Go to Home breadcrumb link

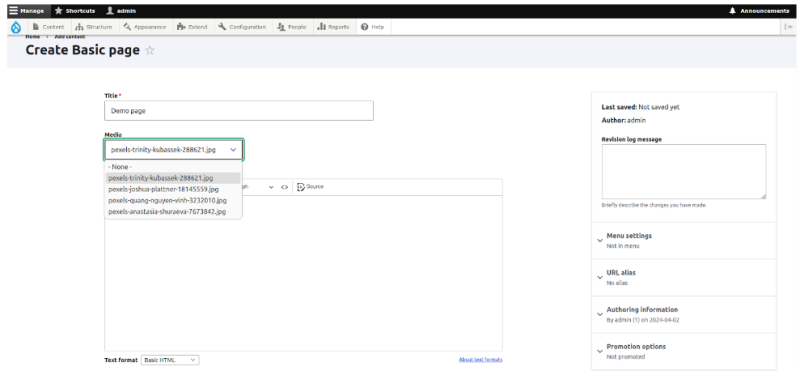tap(33, 37)
